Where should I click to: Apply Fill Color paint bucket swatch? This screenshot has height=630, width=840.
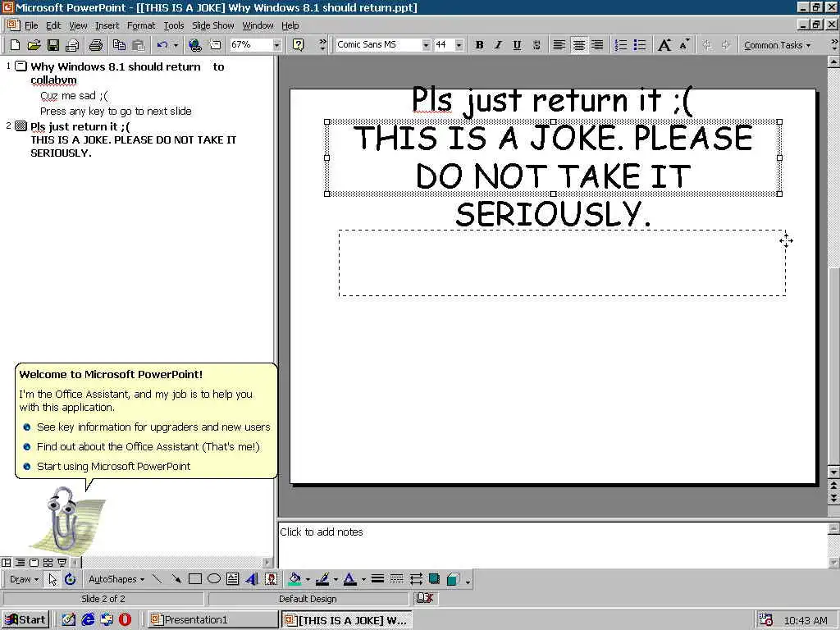pos(294,579)
